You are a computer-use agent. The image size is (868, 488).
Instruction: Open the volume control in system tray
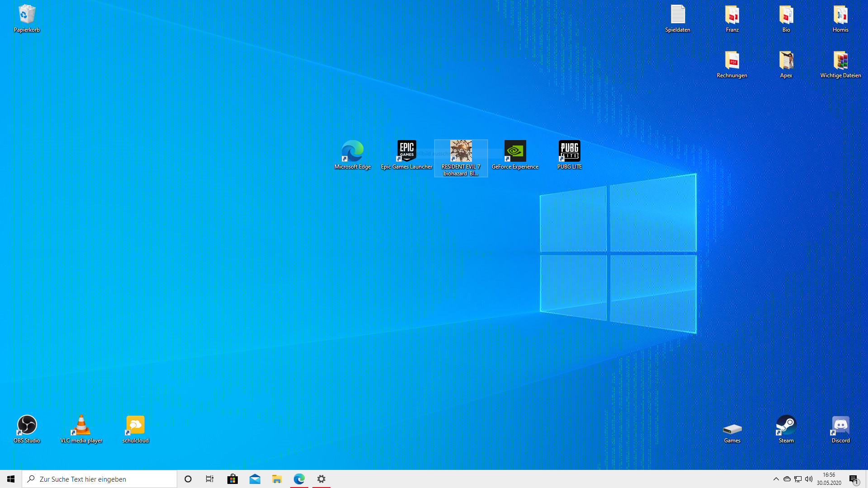click(809, 479)
